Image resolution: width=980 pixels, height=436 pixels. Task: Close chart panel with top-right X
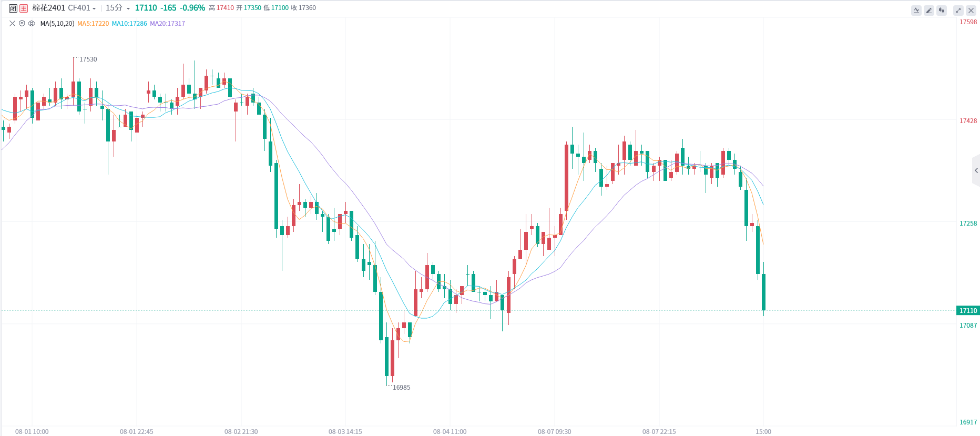point(971,11)
